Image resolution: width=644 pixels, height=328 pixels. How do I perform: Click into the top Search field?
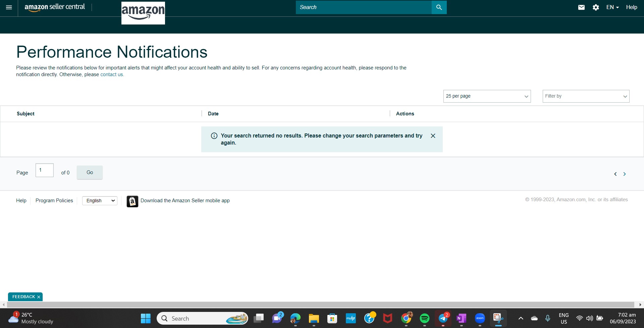point(364,7)
